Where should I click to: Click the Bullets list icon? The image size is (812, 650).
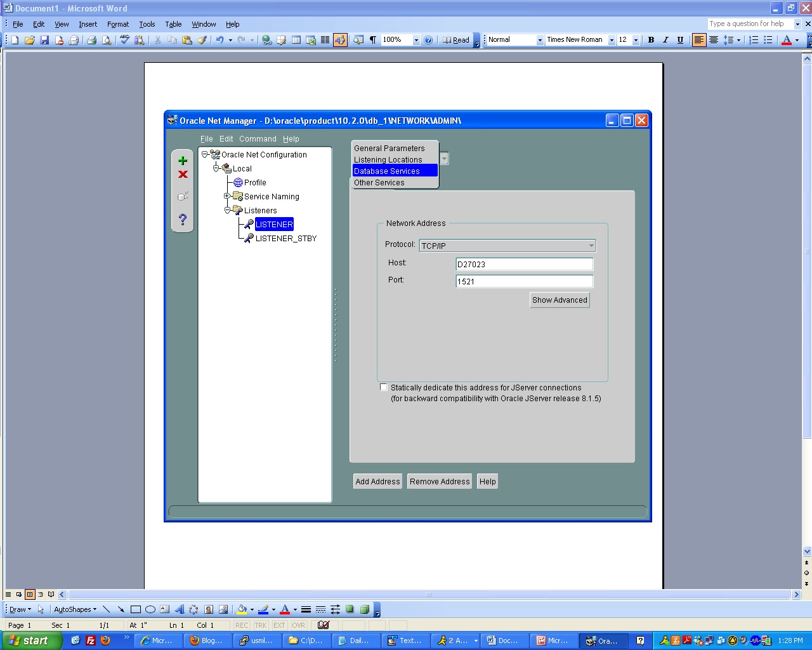click(768, 40)
